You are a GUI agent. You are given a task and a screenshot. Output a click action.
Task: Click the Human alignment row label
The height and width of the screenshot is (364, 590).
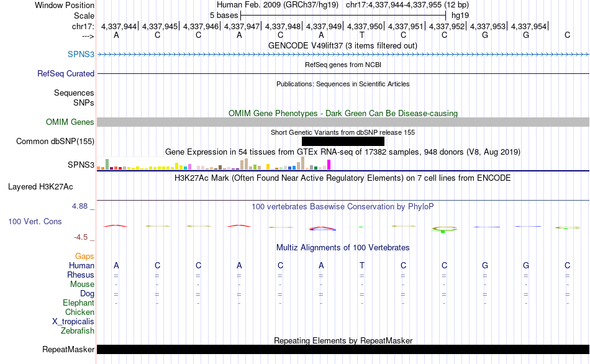[81, 266]
